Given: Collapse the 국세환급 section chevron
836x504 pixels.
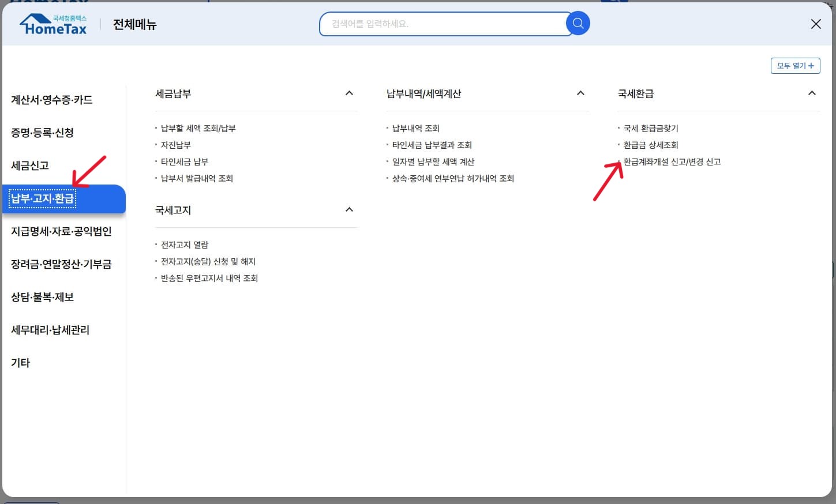Looking at the screenshot, I should [x=812, y=93].
